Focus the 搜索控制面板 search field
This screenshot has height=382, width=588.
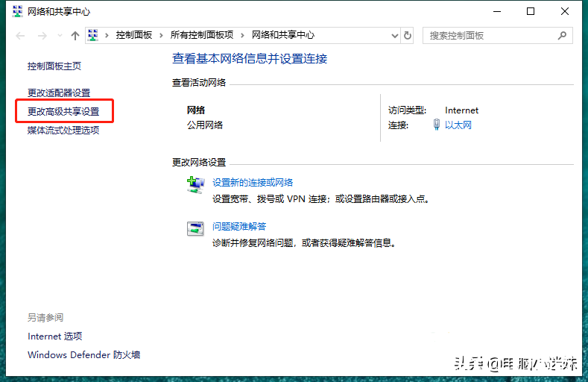pyautogui.click(x=497, y=36)
